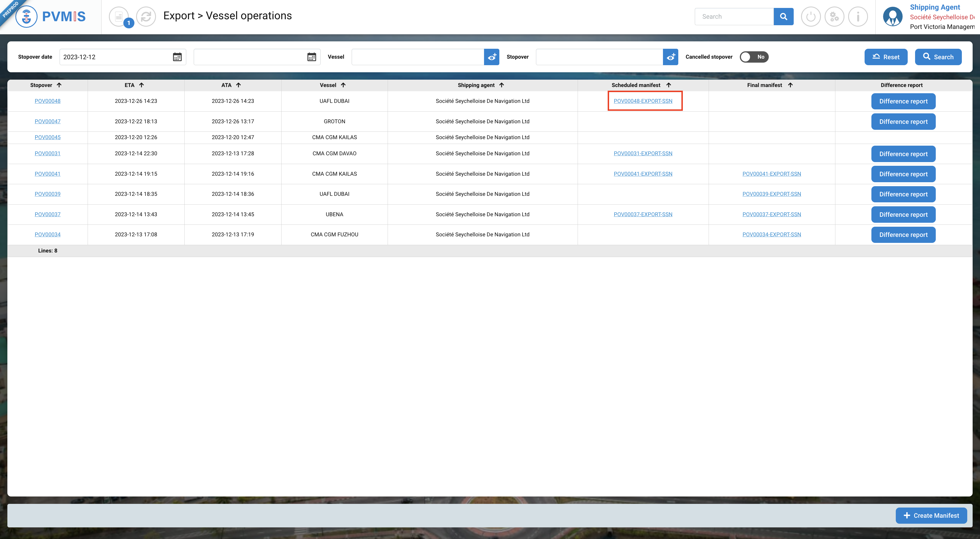Open the first Stopover date calendar picker
This screenshot has width=980, height=539.
pyautogui.click(x=177, y=57)
